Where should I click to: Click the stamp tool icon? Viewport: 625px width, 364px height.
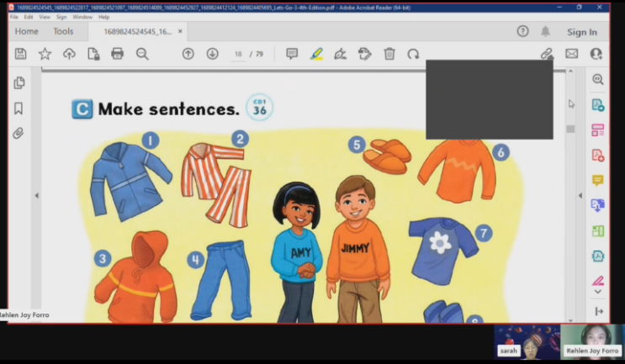(365, 54)
